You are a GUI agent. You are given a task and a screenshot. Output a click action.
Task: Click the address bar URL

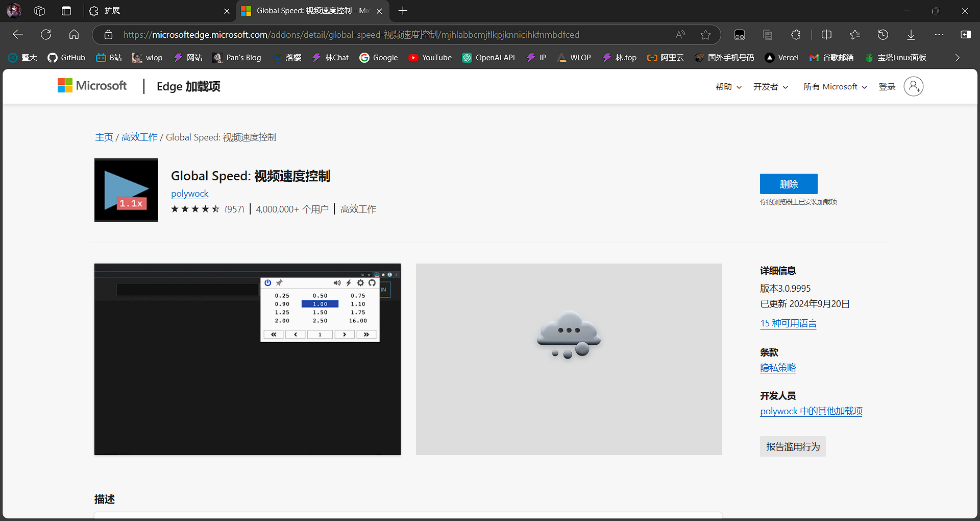351,35
